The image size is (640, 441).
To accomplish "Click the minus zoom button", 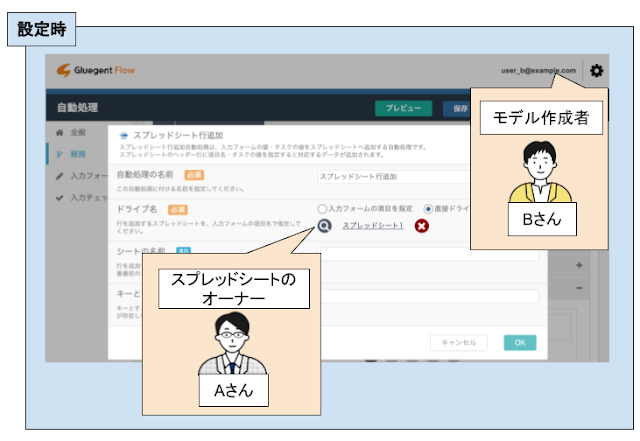I will click(579, 288).
